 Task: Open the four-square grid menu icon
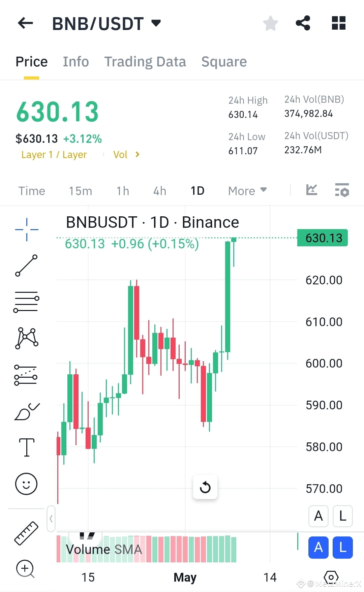(338, 23)
